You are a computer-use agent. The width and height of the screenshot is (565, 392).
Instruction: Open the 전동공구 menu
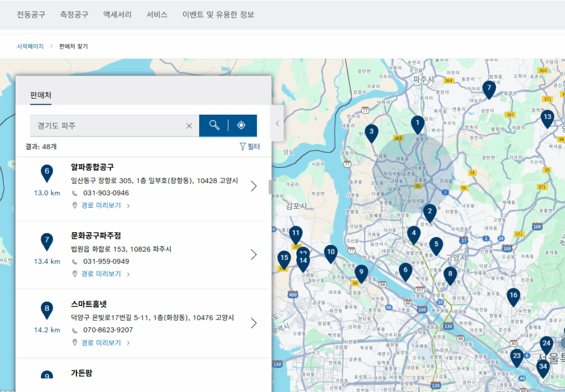[31, 14]
